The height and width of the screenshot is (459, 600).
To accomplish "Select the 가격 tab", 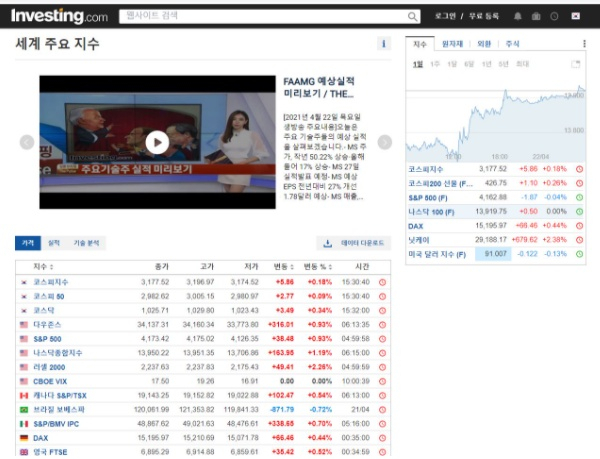I will [28, 243].
